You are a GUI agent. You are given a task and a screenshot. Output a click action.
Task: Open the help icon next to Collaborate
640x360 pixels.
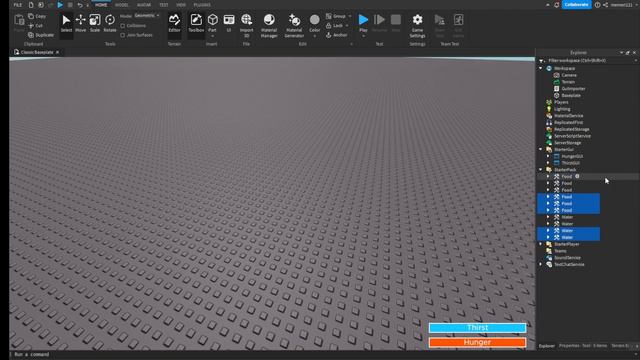598,5
